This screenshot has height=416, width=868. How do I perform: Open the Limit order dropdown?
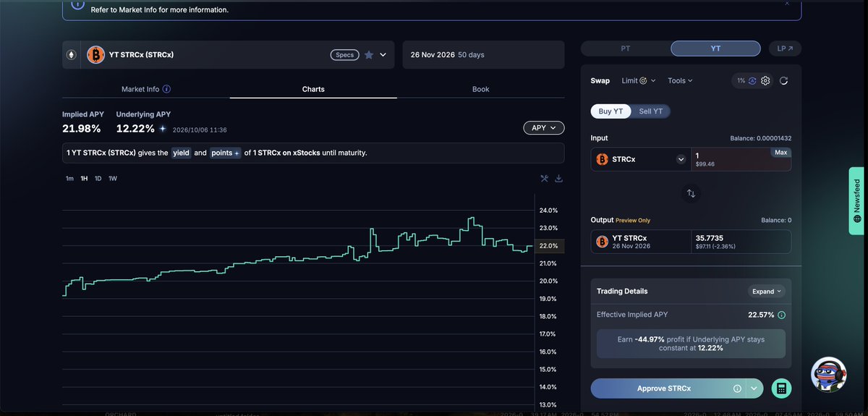[x=639, y=81]
